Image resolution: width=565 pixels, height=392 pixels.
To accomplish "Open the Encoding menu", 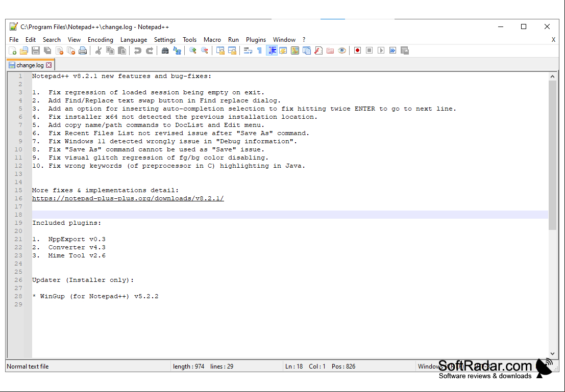I will 101,40.
